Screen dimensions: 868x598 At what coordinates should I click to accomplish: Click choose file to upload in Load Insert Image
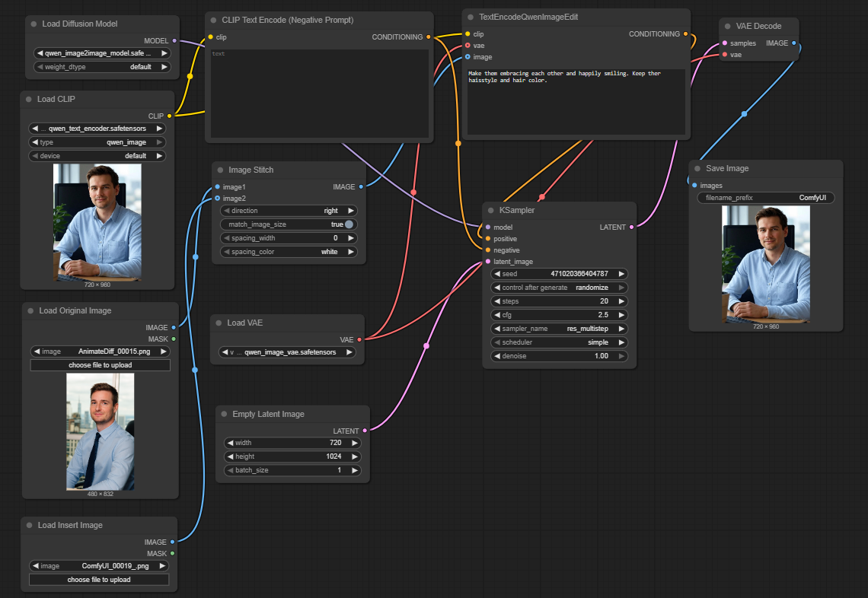pos(99,580)
